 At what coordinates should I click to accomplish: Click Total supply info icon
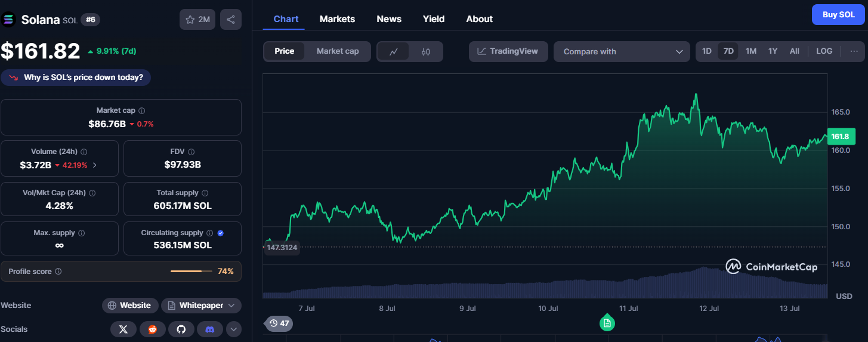click(205, 193)
